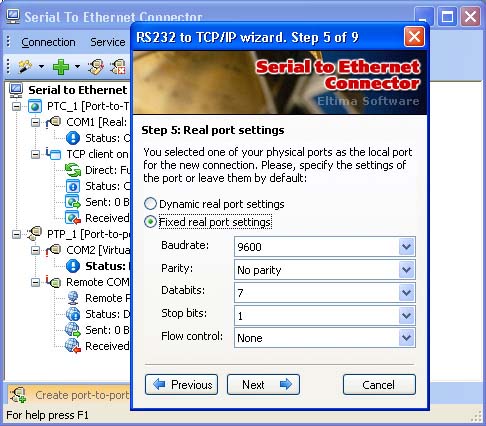Image resolution: width=486 pixels, height=426 pixels.
Task: Close the RS232 wizard dialog
Action: coord(414,37)
